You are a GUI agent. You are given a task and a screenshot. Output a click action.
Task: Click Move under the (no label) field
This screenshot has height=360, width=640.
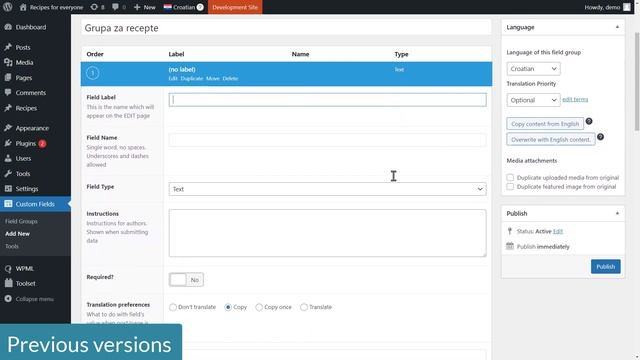pyautogui.click(x=213, y=78)
